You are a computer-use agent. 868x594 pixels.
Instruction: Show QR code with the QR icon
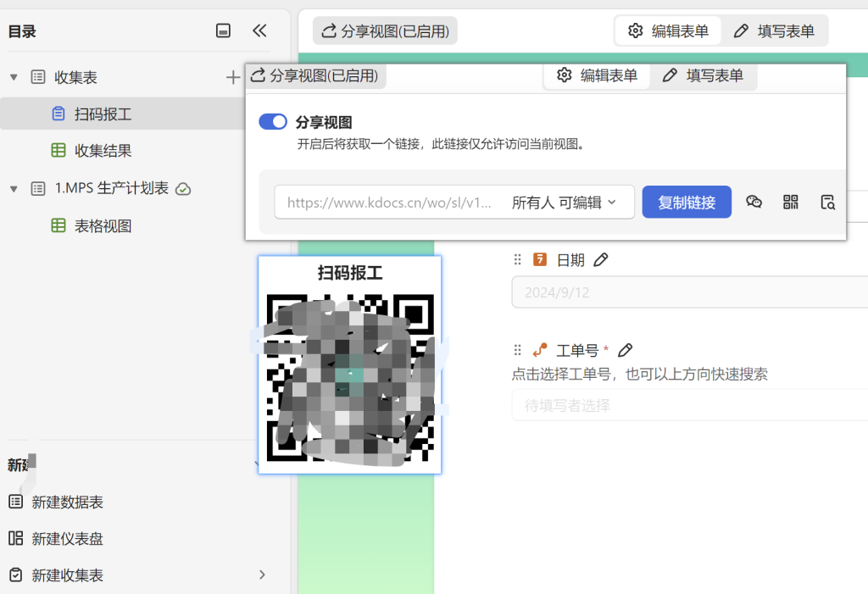tap(791, 202)
